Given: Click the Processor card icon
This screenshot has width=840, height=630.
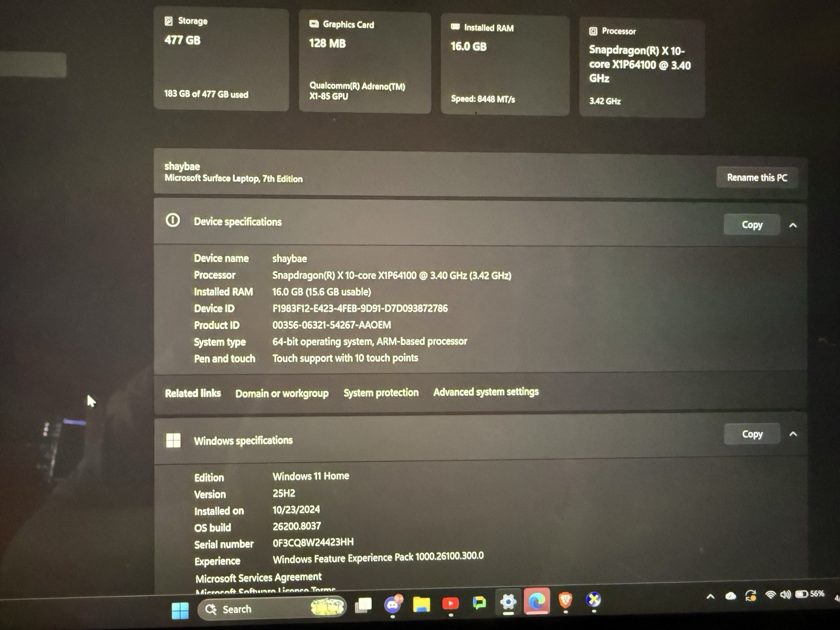Looking at the screenshot, I should click(x=593, y=31).
